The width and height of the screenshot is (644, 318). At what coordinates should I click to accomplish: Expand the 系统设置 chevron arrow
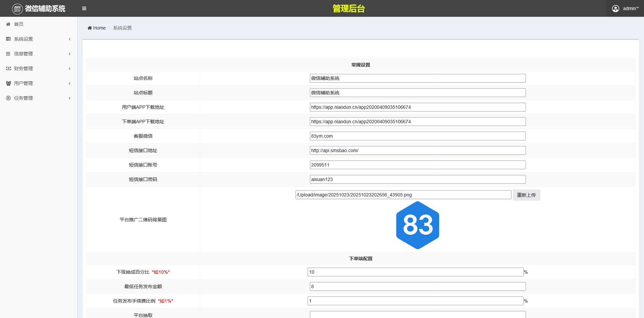(70, 39)
